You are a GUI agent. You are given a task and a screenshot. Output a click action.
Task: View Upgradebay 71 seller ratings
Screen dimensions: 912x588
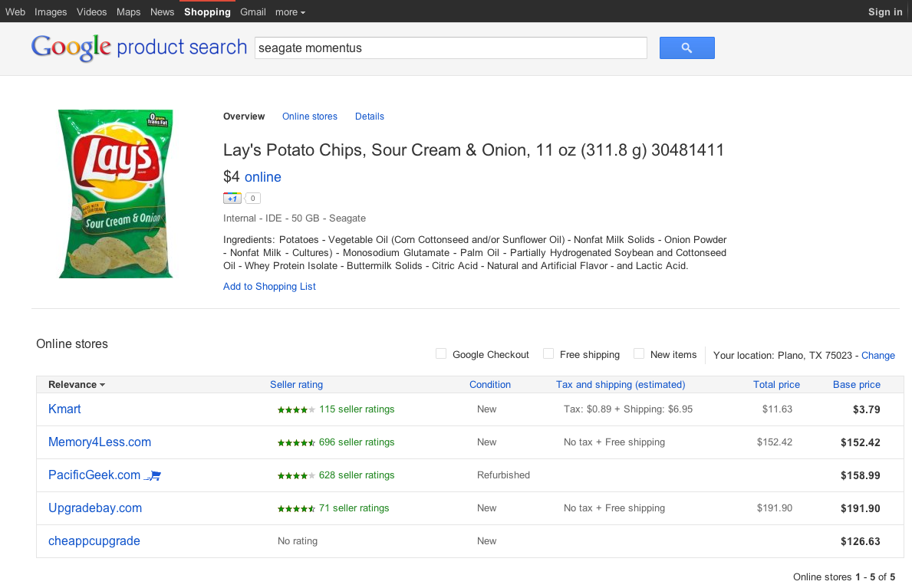[354, 508]
